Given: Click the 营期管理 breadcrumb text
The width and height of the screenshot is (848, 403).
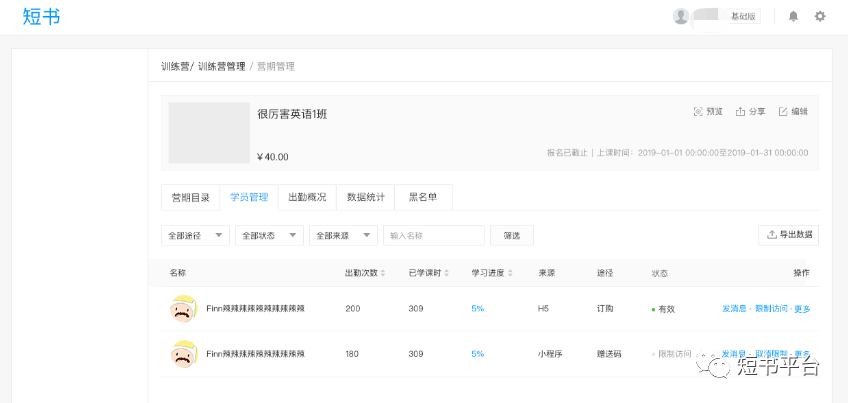Looking at the screenshot, I should pyautogui.click(x=276, y=67).
